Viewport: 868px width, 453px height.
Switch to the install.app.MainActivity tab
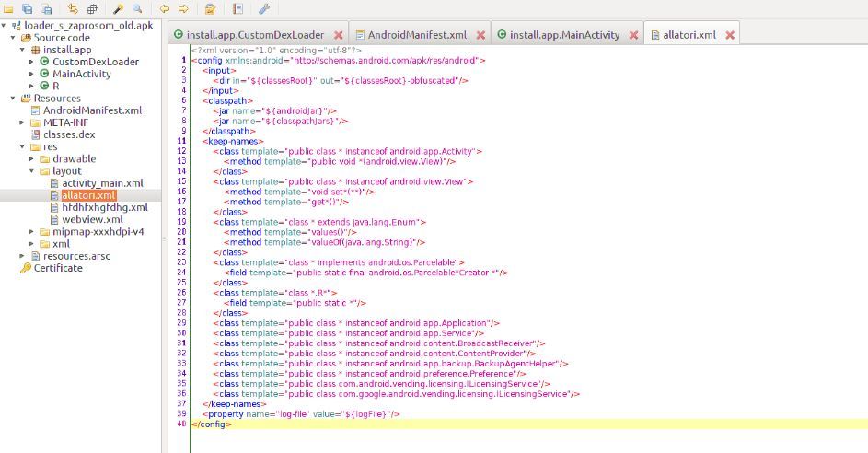click(x=561, y=35)
